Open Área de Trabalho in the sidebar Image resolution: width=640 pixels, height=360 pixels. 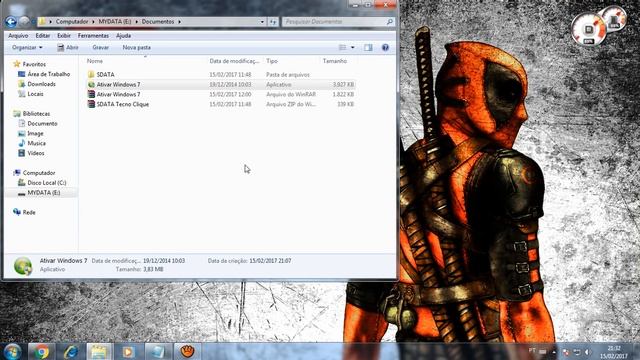tap(49, 74)
